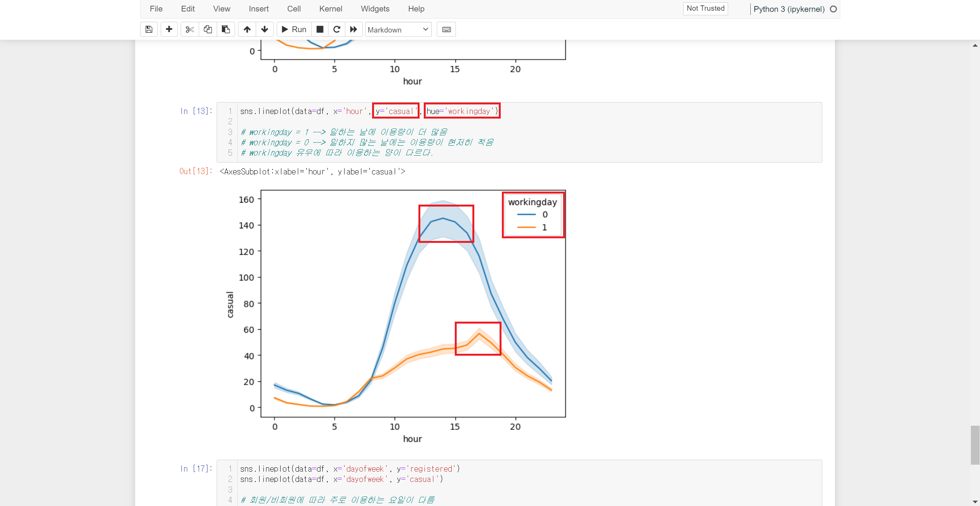Interrupt the kernel with the stop icon
The height and width of the screenshot is (506, 980).
click(x=320, y=29)
